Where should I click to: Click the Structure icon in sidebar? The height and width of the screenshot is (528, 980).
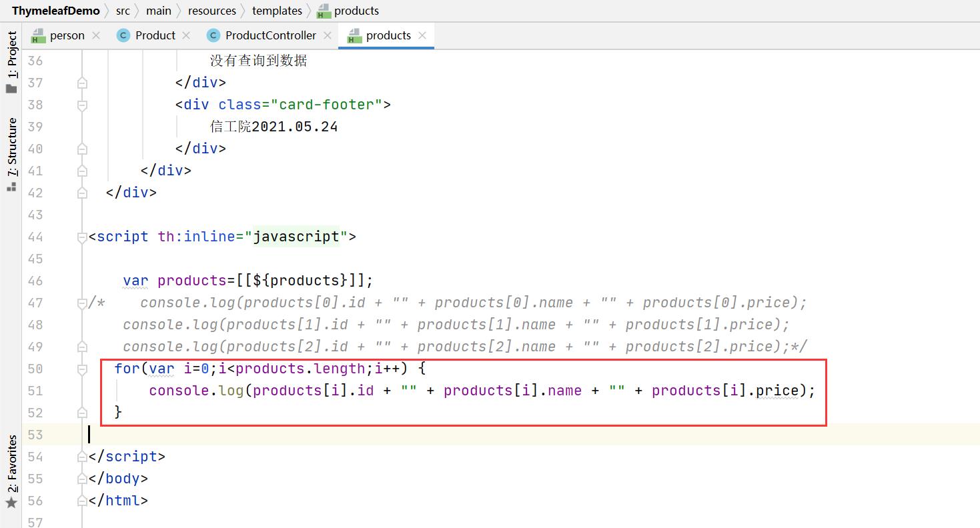(x=11, y=187)
